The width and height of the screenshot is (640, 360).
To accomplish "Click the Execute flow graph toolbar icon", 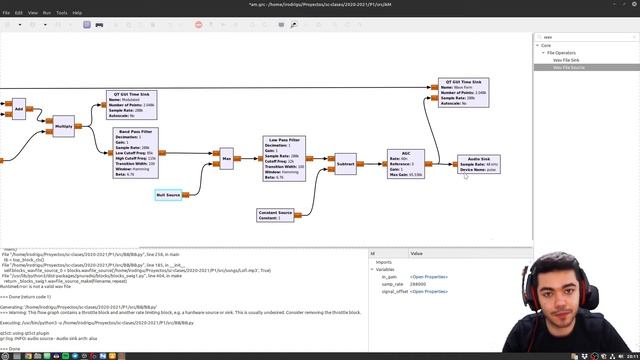I will click(223, 25).
